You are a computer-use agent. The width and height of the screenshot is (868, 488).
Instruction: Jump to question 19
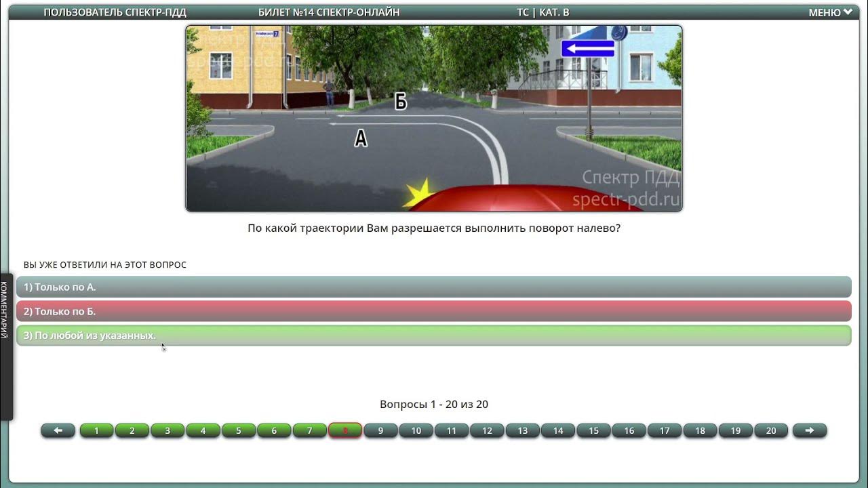(736, 430)
